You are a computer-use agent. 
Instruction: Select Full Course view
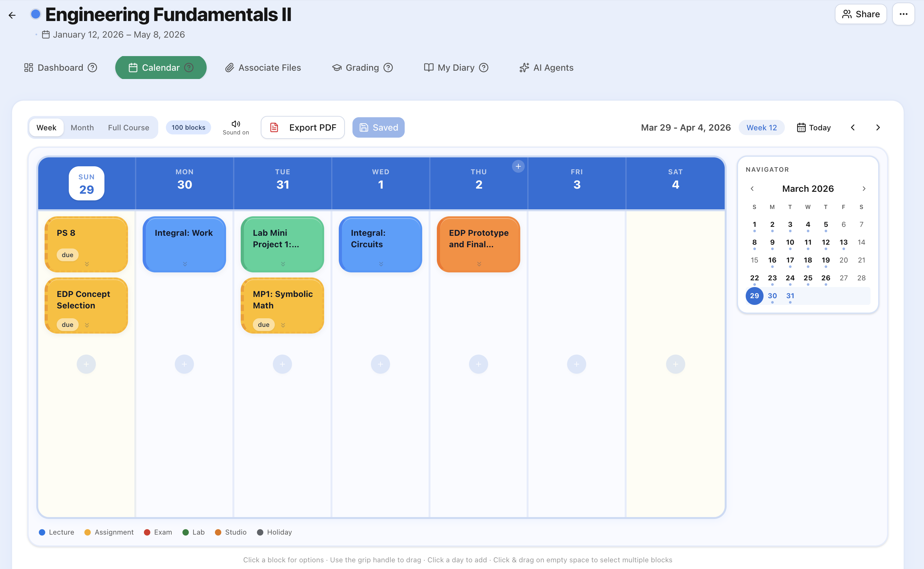[x=128, y=127]
